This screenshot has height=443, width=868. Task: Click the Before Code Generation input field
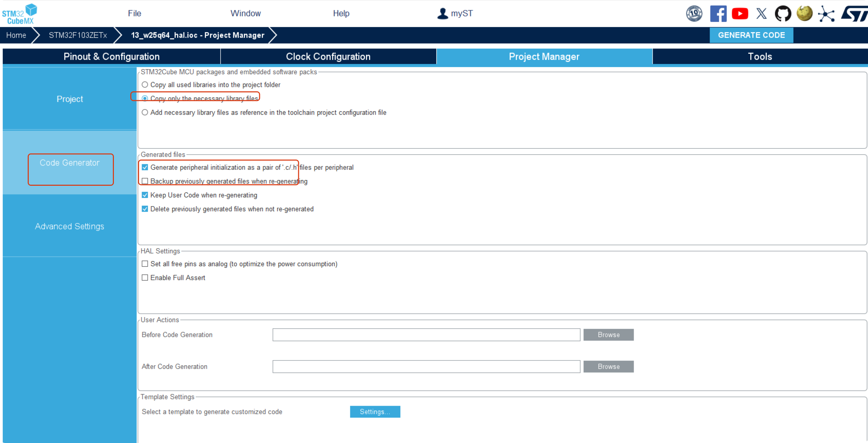tap(426, 335)
